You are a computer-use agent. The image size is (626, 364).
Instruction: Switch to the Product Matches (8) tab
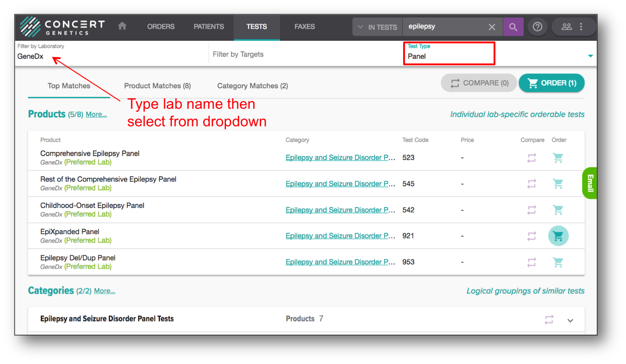point(157,86)
